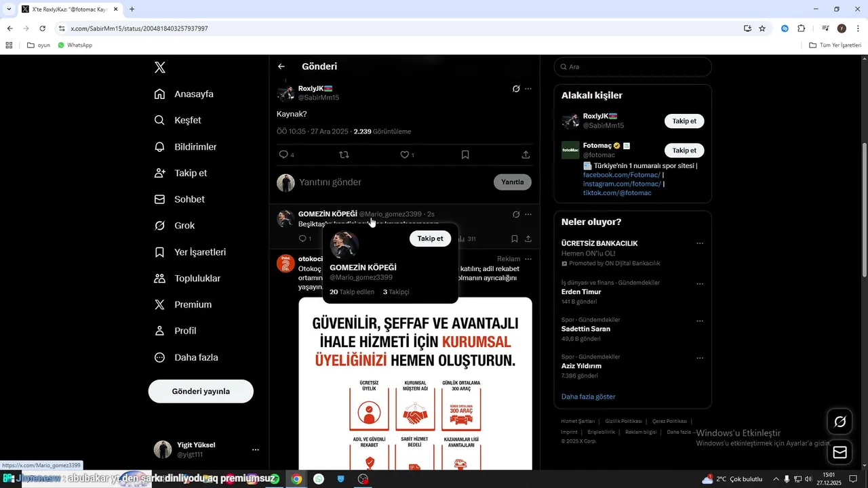Screen dimensions: 868x488
Task: Click the Ara search field
Action: [x=633, y=66]
